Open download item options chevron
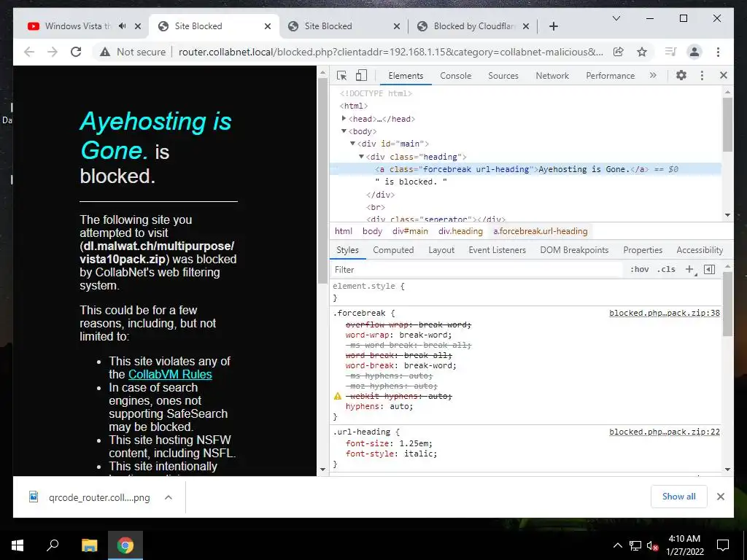 coord(169,497)
